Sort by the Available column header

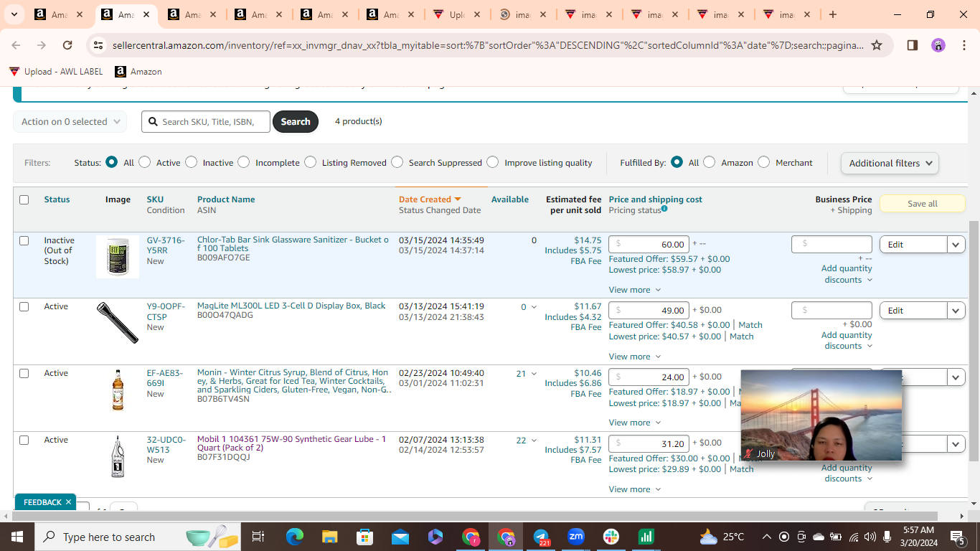coord(510,199)
